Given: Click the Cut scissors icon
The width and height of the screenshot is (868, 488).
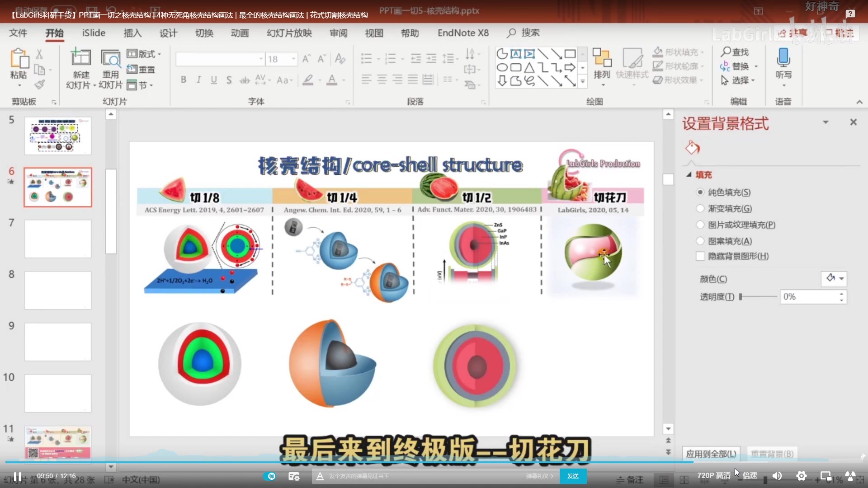Looking at the screenshot, I should coord(40,55).
